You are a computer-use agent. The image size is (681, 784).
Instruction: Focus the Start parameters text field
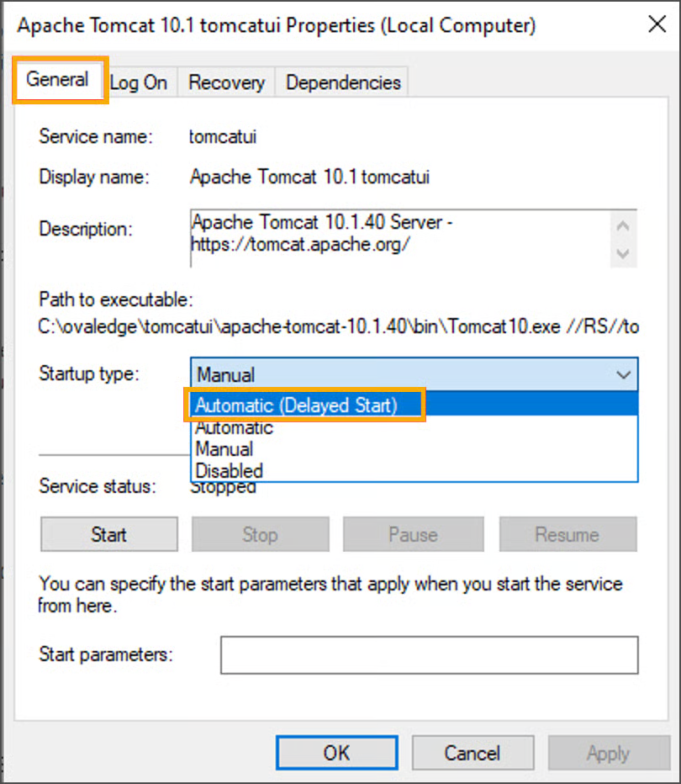[429, 655]
